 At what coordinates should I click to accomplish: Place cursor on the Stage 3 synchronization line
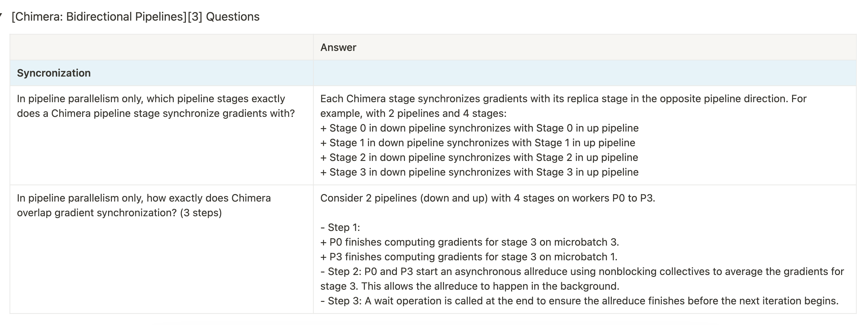click(479, 172)
